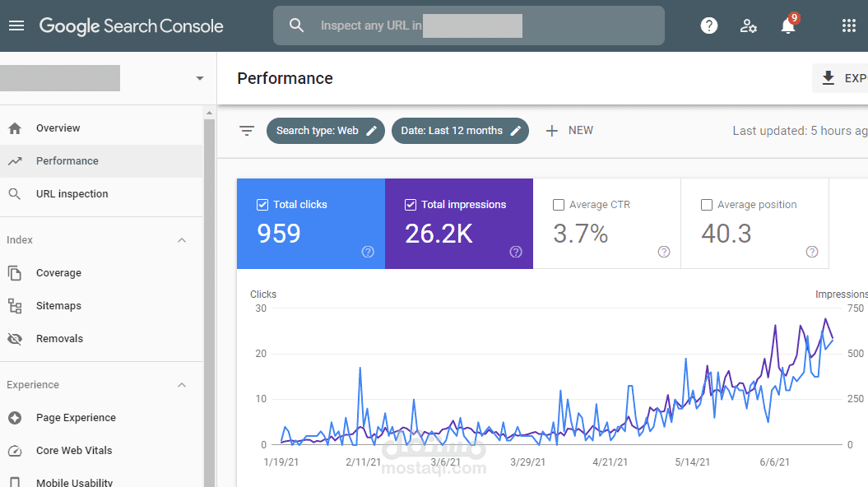Click the Removals crossed-eye icon
The image size is (868, 487).
[15, 339]
